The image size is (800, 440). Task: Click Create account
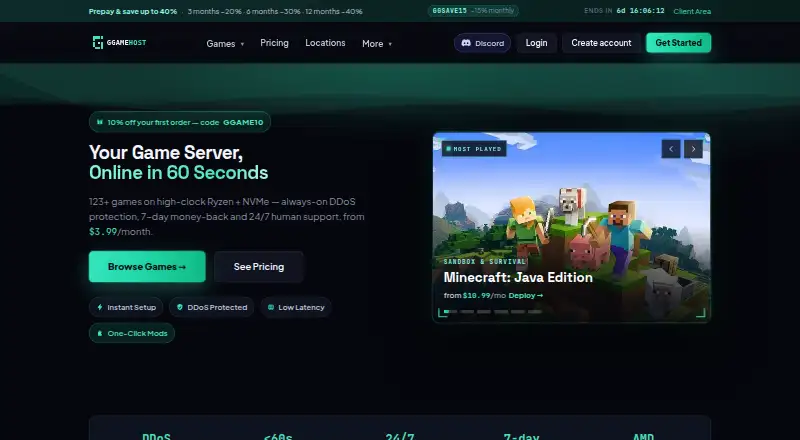[x=601, y=43]
